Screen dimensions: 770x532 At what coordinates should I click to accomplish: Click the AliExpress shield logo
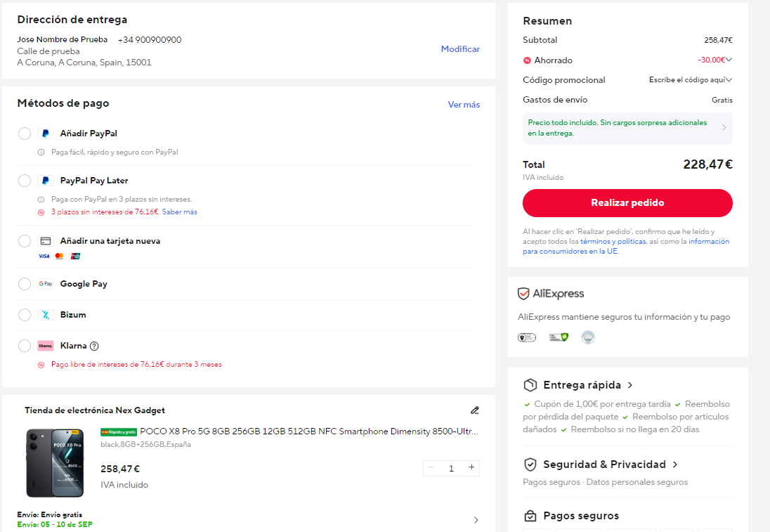[x=523, y=294]
